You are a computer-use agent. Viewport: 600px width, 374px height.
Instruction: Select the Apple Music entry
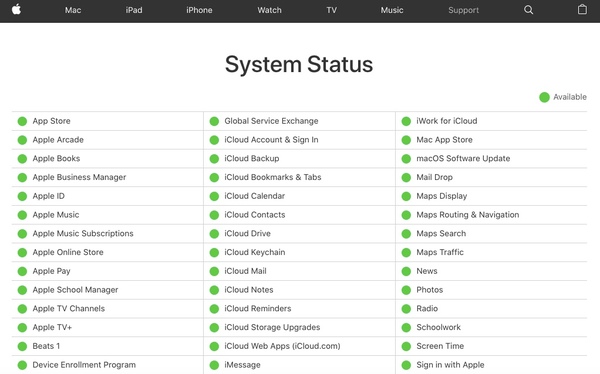pyautogui.click(x=56, y=215)
